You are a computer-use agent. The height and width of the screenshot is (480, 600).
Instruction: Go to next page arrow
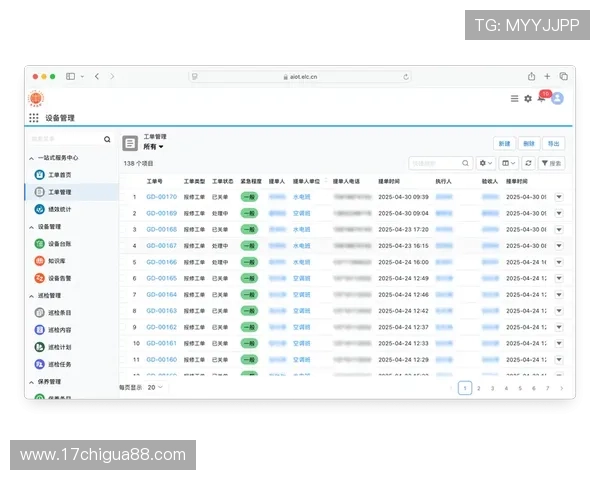click(561, 388)
